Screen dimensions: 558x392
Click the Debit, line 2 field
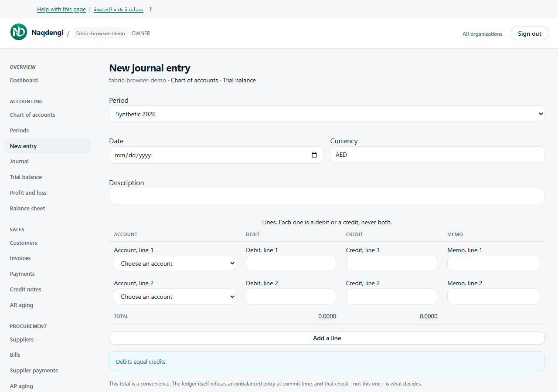291,297
